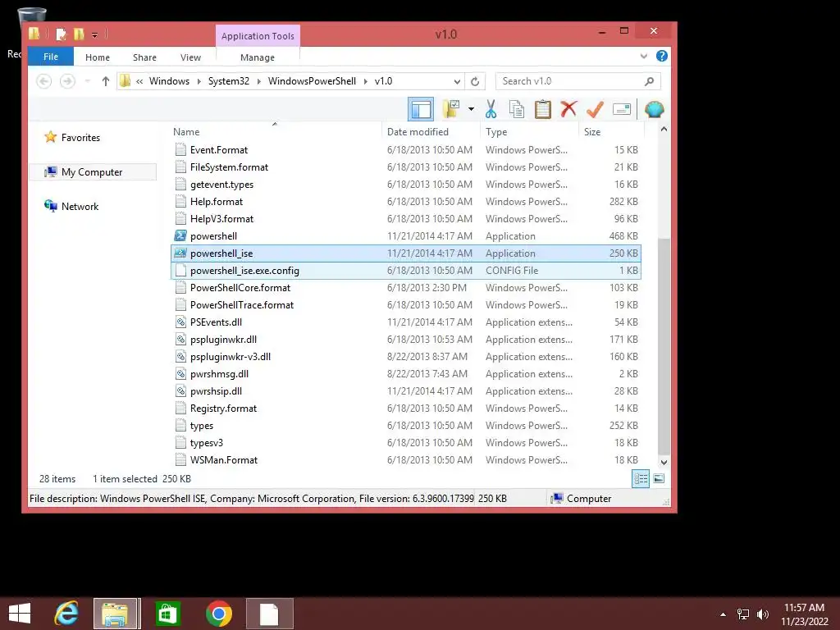The width and height of the screenshot is (840, 630).
Task: Select the typesv3 file
Action: pyautogui.click(x=405, y=442)
